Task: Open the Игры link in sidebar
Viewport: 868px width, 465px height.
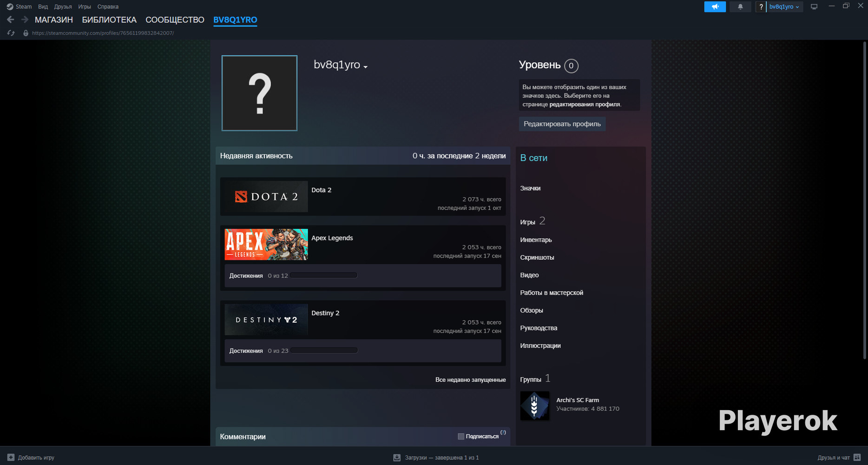Action: (x=528, y=222)
